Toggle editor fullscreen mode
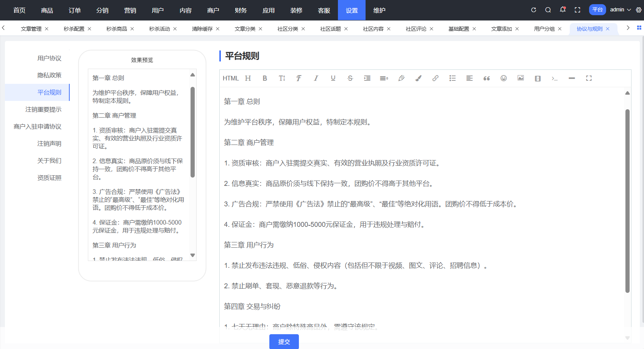644x349 pixels. pos(589,78)
